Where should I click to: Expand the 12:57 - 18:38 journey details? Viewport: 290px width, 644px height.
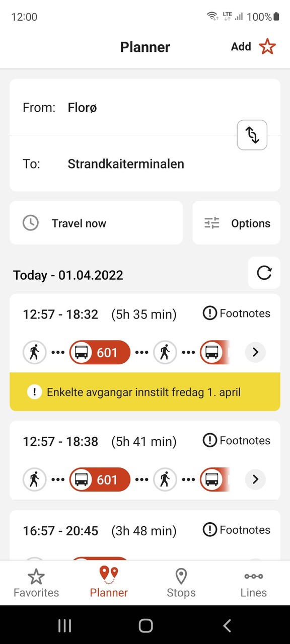click(255, 479)
